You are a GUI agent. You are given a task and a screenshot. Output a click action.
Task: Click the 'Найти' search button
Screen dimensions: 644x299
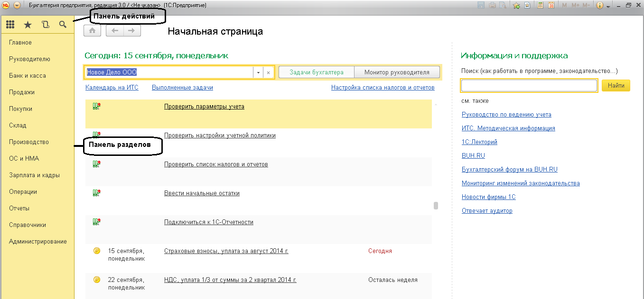616,86
